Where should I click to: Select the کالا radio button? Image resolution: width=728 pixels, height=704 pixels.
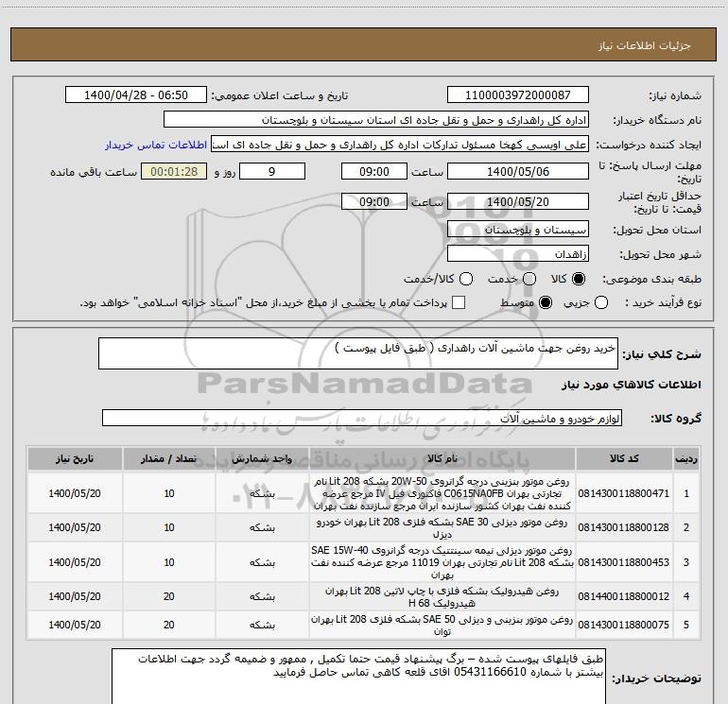(x=579, y=279)
